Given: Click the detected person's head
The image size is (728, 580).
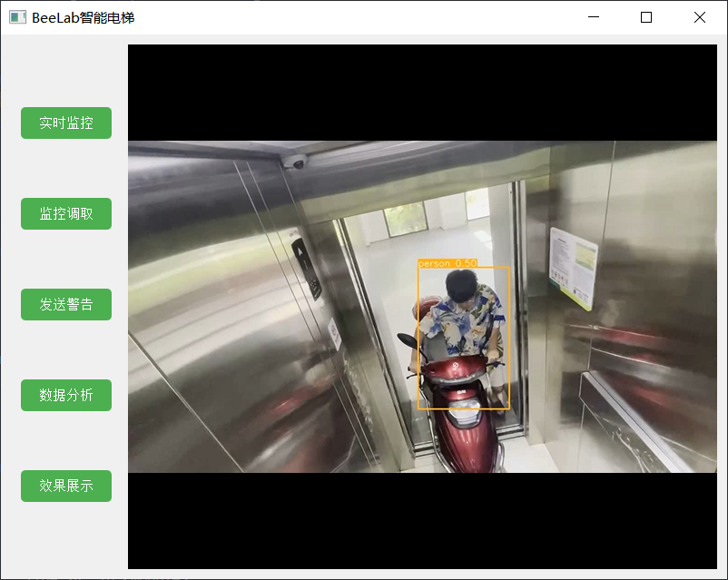Looking at the screenshot, I should [x=461, y=286].
